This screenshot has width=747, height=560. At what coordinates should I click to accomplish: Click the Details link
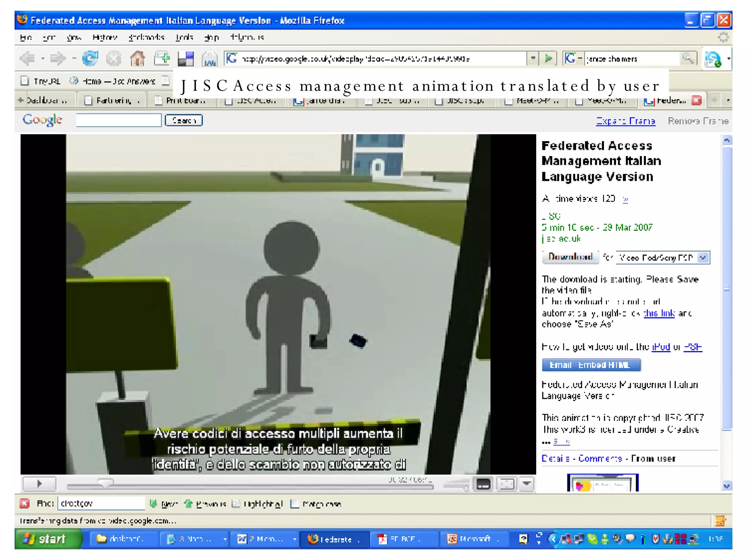[x=556, y=458]
